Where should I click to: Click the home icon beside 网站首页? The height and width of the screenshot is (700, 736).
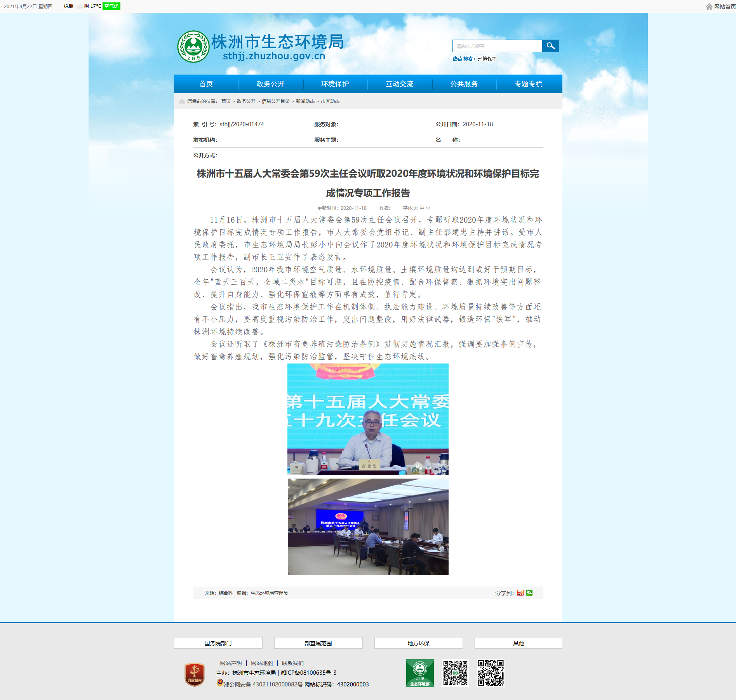click(x=709, y=7)
